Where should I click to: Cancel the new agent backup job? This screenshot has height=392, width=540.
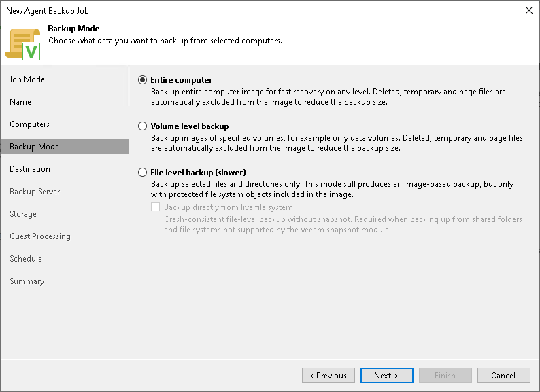503,376
